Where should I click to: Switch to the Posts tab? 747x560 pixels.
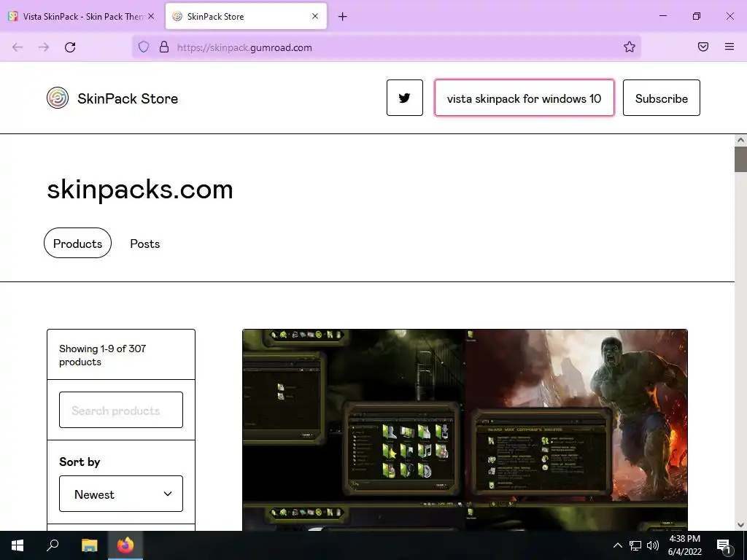[145, 244]
